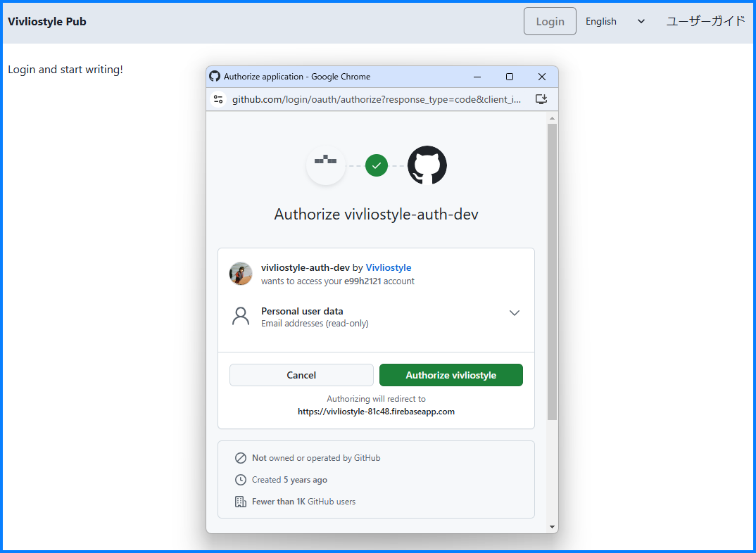Click the green checkmark connection icon

tap(377, 165)
